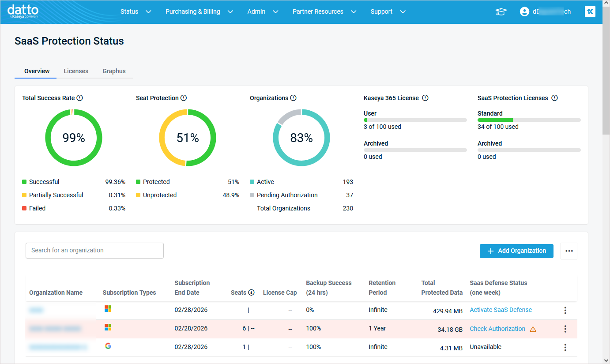Click the Subscription End Date column header
Screen dimensions: 610x364
click(192, 288)
